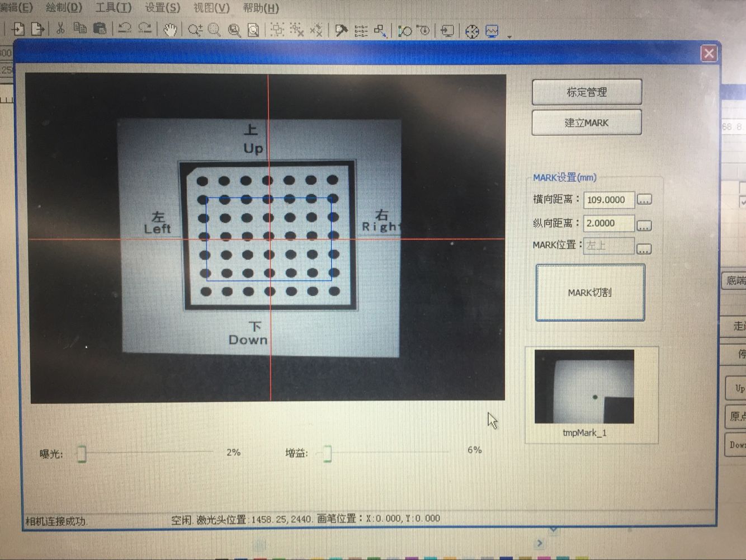Select the Pan hand tool
Screen dimensions: 746x560
point(171,30)
